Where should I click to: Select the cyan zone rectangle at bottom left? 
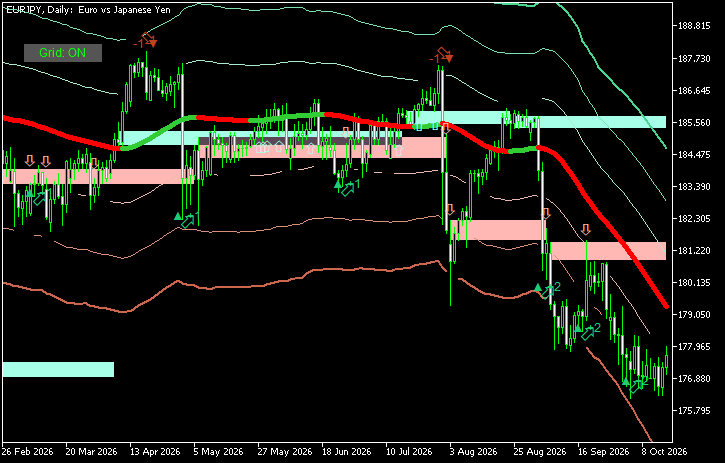[x=58, y=369]
